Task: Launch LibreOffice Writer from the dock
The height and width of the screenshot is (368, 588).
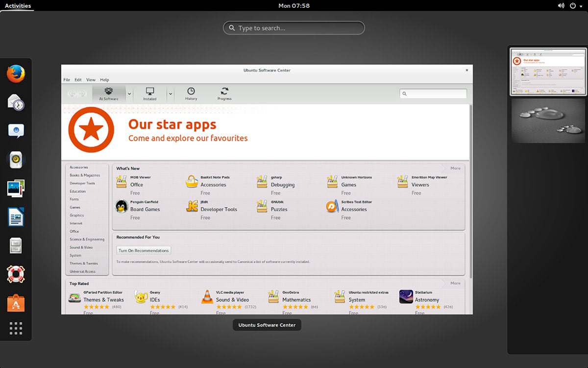Action: click(x=16, y=217)
